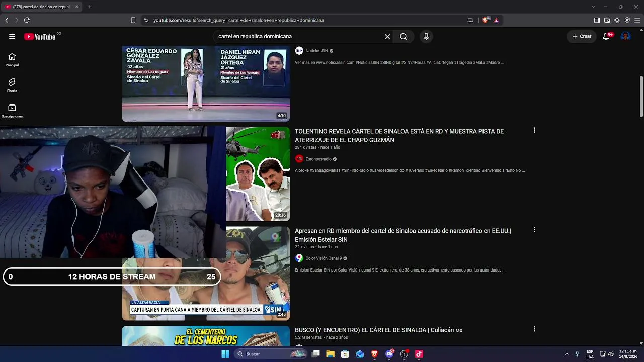
Task: Toggle the browser sidebar panel
Action: 597,20
